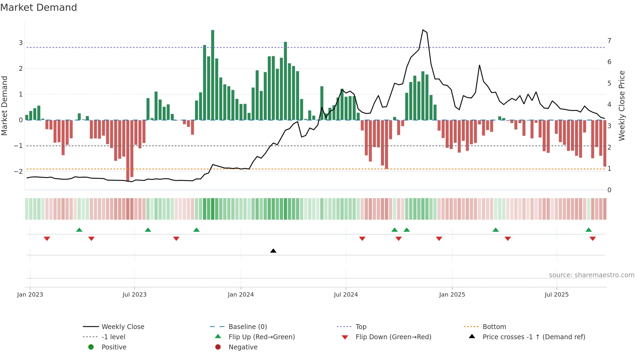Click the Market Demand chart title
The image size is (644, 362).
point(39,8)
